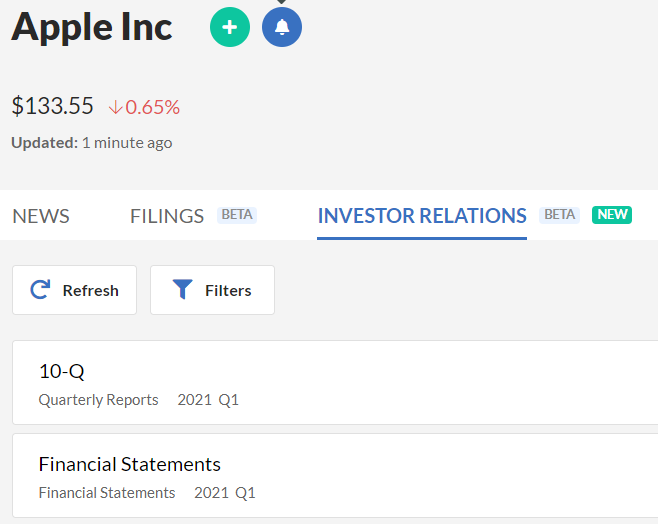Open the Filings tab
This screenshot has height=524, width=658.
click(167, 216)
